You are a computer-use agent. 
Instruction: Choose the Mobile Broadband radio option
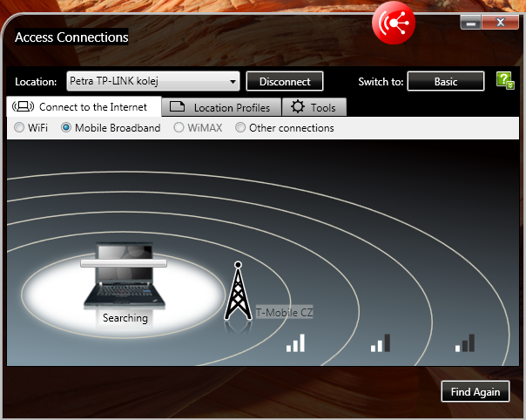click(x=66, y=128)
